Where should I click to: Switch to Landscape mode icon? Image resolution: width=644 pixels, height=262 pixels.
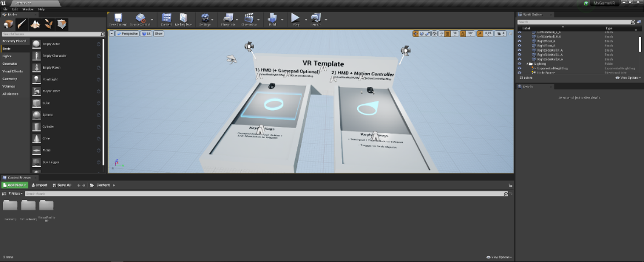(x=35, y=24)
